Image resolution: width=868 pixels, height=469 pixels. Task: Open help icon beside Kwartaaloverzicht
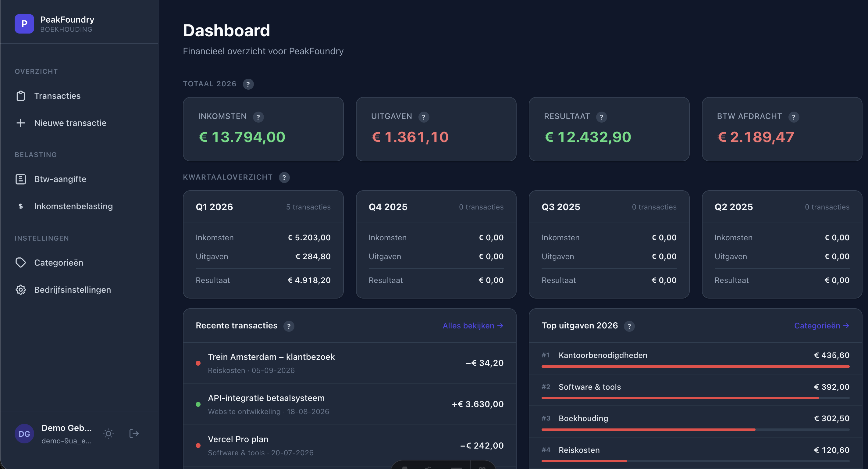[284, 177]
